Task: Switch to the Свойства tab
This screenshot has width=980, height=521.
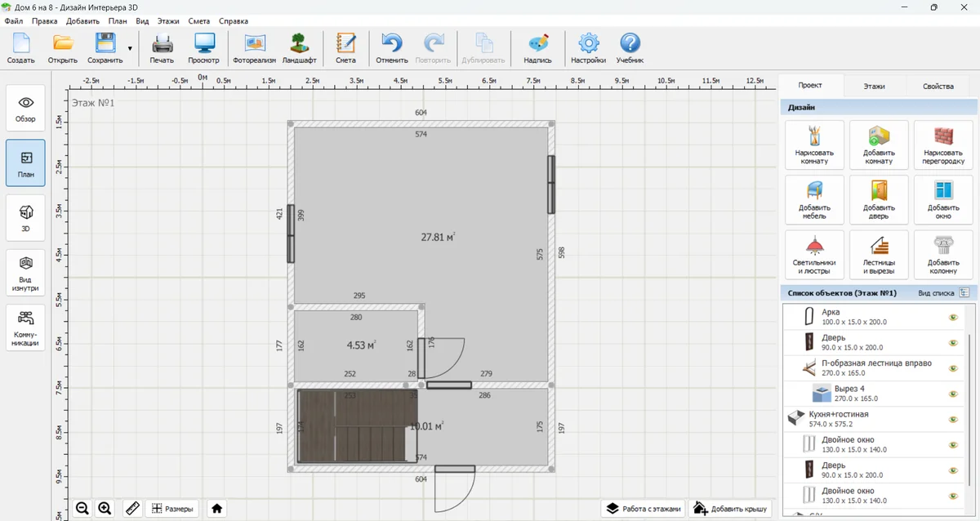Action: 938,86
